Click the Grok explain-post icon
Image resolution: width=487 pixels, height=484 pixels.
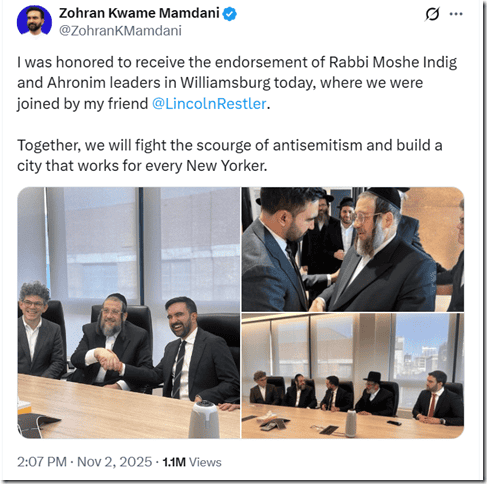coord(432,14)
